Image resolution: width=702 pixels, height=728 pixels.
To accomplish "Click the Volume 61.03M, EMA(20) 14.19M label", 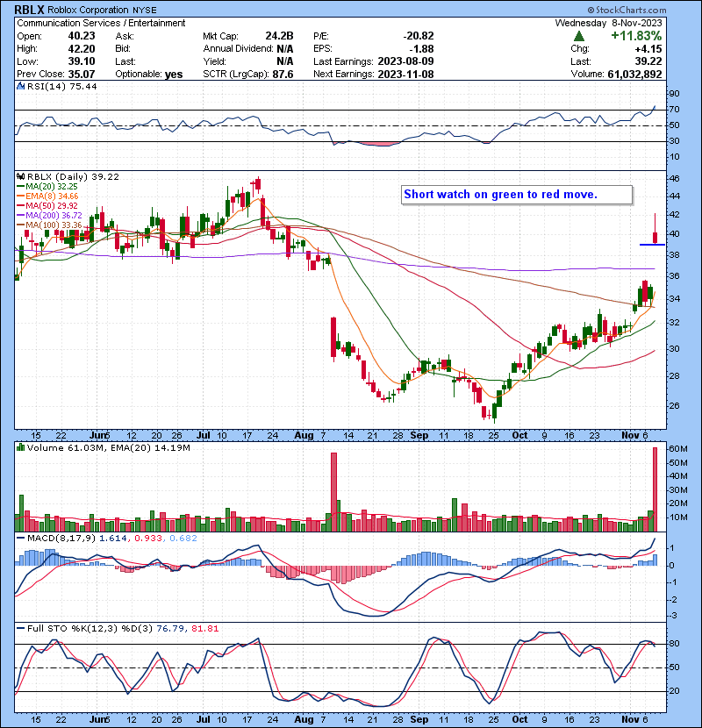I will [x=108, y=448].
